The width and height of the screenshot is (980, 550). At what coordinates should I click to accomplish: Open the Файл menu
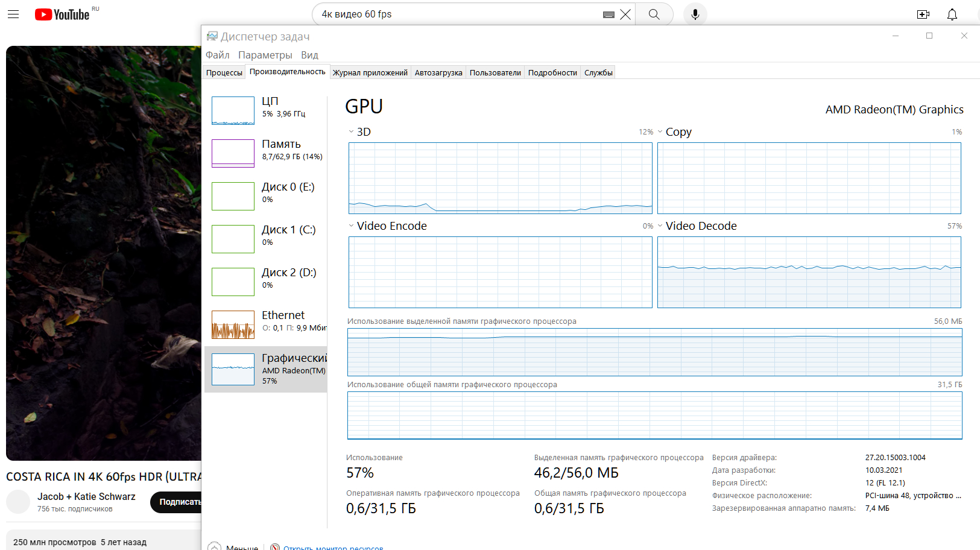217,55
